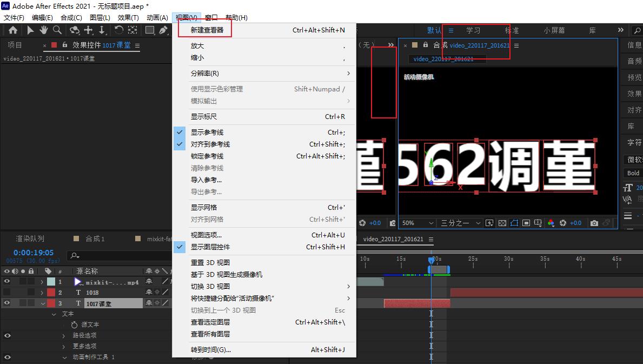Expand the 更多选项 group
Image resolution: width=643 pixels, height=364 pixels.
tap(64, 346)
